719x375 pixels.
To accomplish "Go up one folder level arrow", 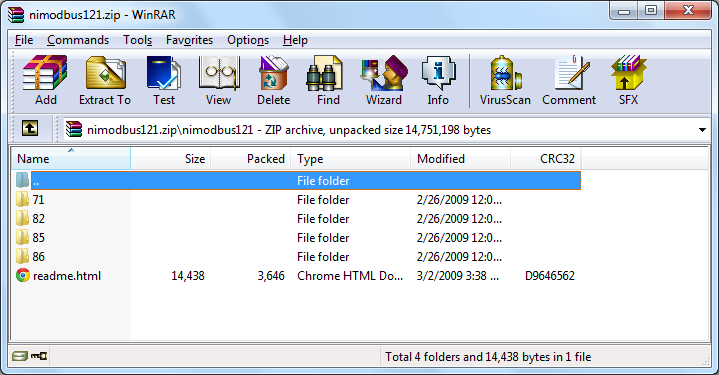I will pos(30,128).
